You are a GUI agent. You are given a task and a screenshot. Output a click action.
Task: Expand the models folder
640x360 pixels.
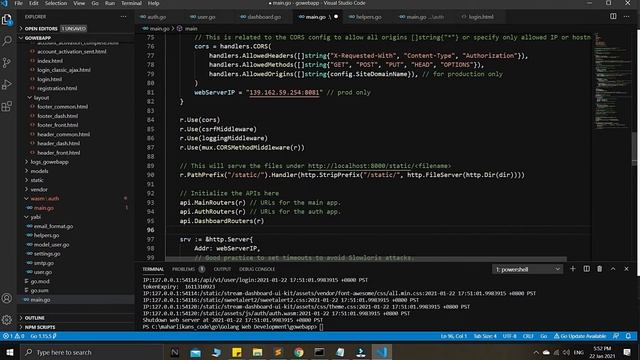click(39, 171)
